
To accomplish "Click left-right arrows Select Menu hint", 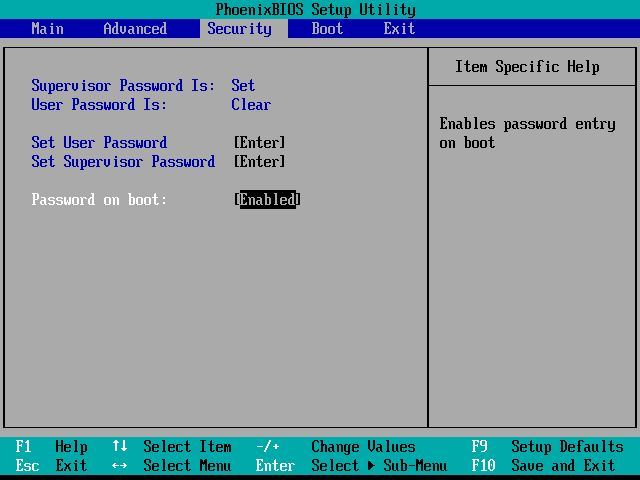I will point(172,465).
